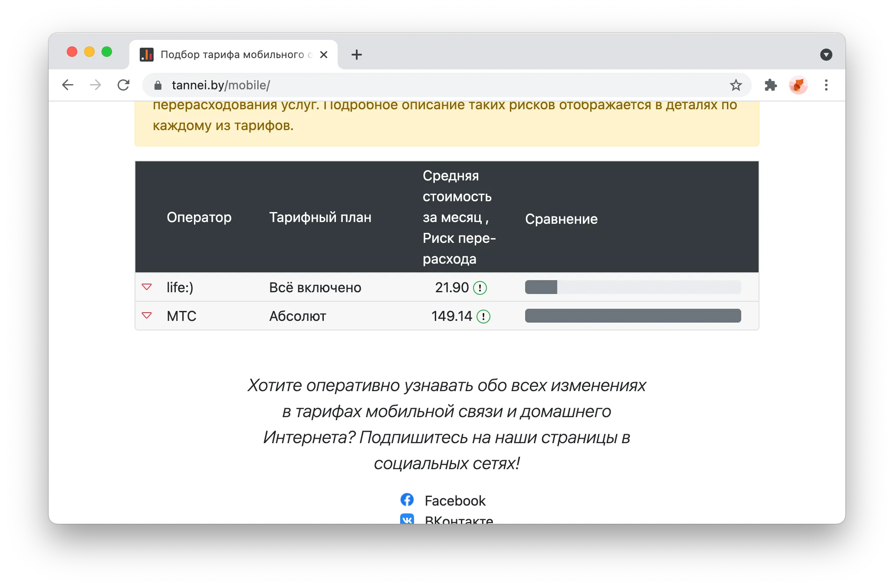The height and width of the screenshot is (588, 894).
Task: Expand the life:) row details
Action: (147, 287)
